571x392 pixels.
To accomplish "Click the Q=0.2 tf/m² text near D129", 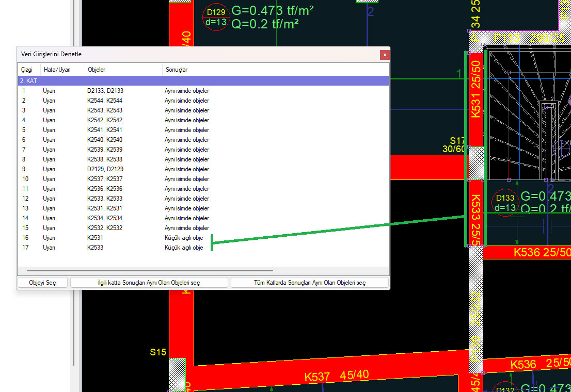I will click(x=265, y=24).
